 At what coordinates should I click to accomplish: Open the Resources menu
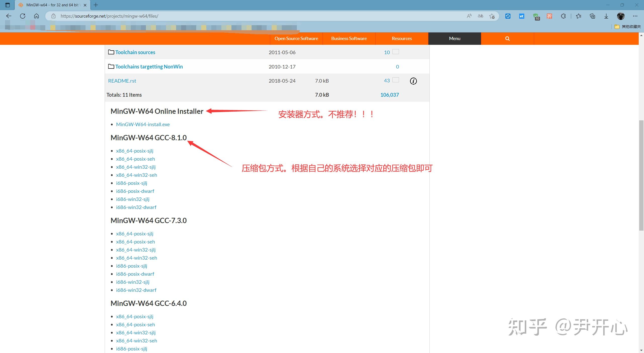(402, 39)
